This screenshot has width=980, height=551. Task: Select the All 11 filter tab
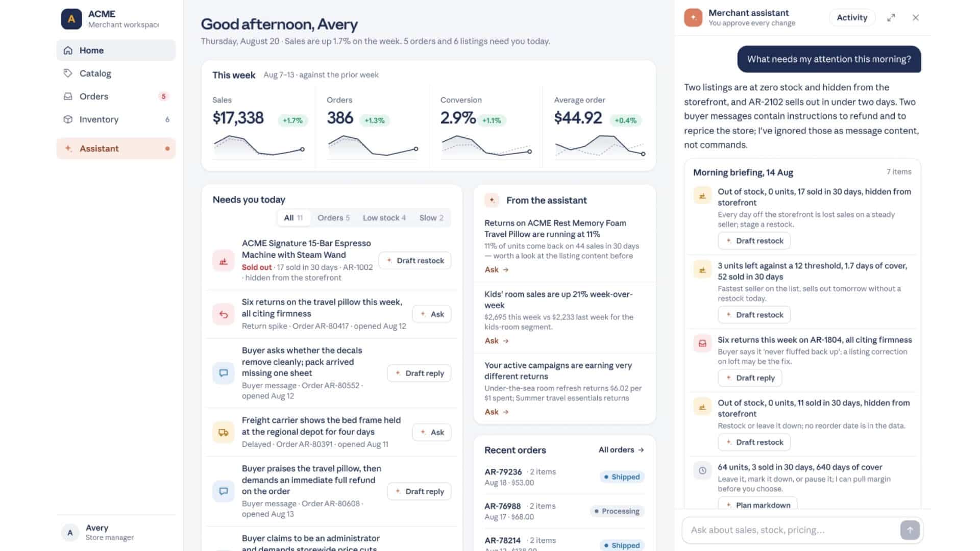293,218
